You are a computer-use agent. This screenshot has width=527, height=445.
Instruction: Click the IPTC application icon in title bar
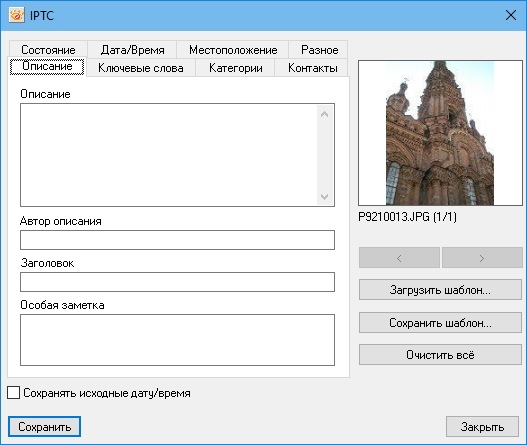tap(16, 15)
